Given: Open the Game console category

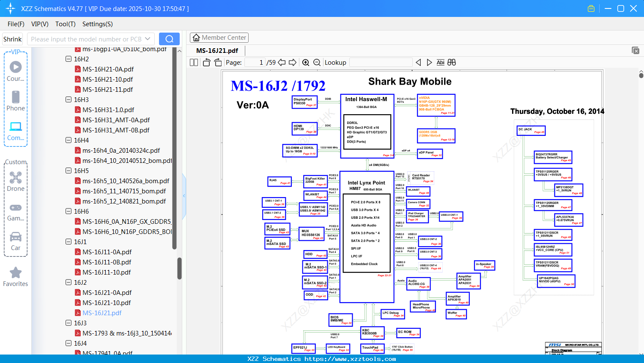Looking at the screenshot, I should pos(16,212).
